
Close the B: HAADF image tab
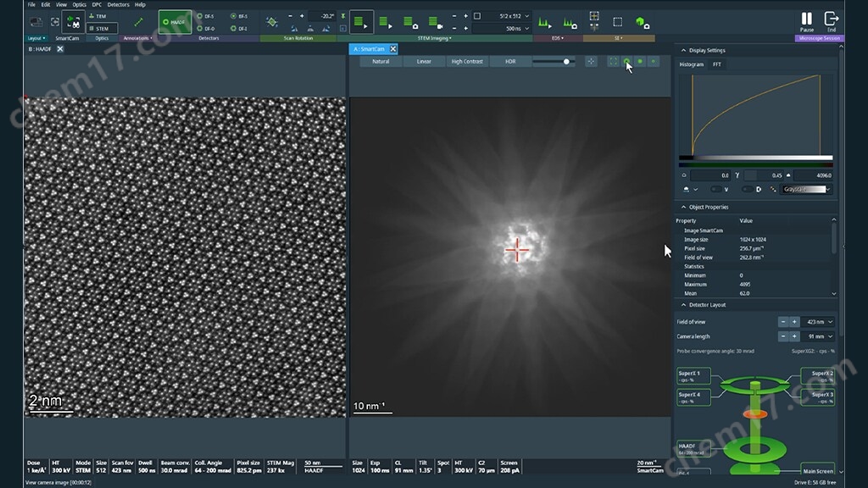coord(60,49)
